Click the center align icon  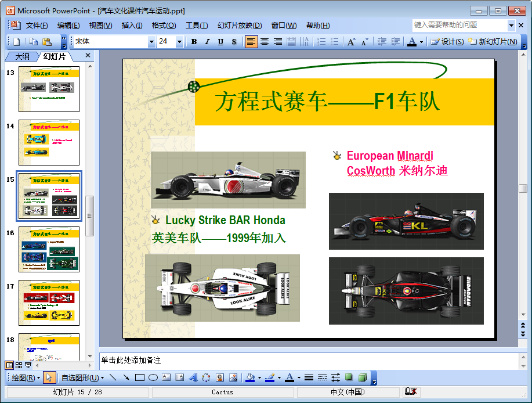(x=265, y=42)
